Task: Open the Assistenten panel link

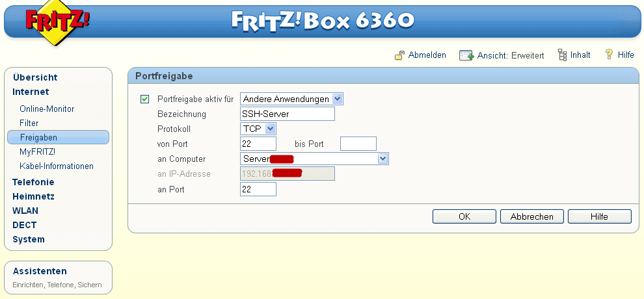Action: pyautogui.click(x=40, y=271)
